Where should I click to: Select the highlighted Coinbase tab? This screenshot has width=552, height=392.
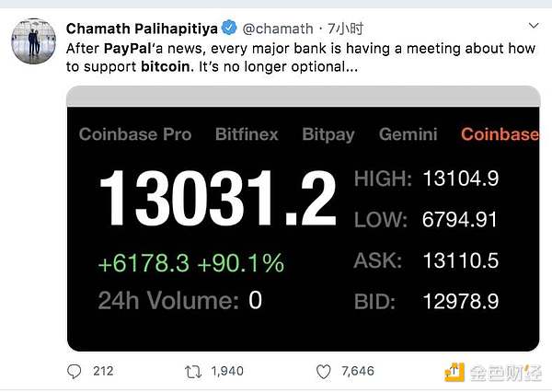(500, 134)
